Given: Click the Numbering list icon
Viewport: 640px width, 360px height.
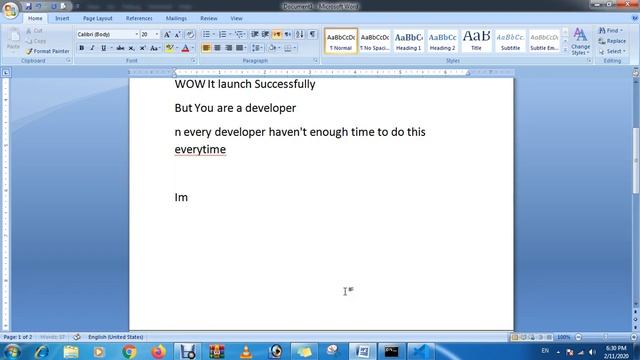Looking at the screenshot, I should point(222,35).
